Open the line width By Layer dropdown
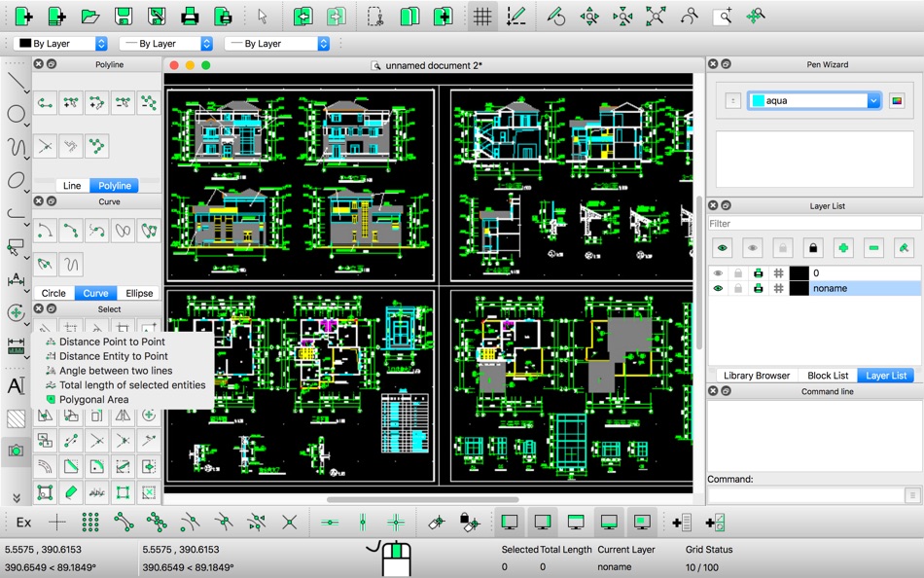The image size is (924, 578). (x=165, y=44)
